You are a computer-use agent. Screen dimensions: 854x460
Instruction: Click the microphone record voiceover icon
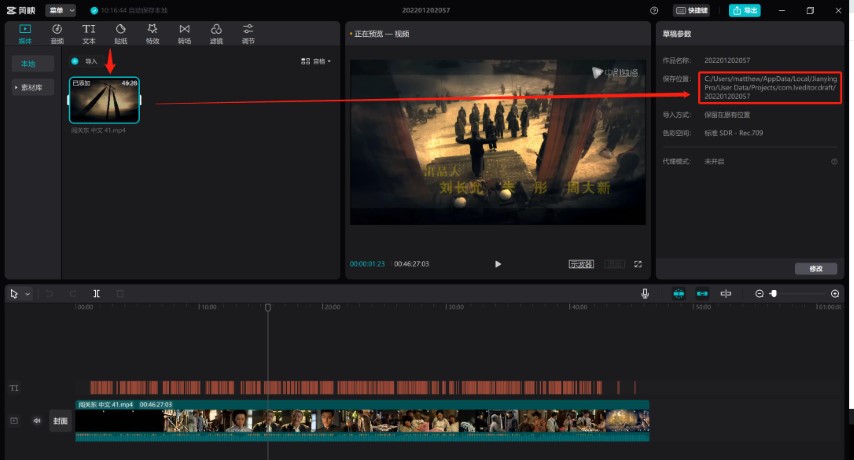(645, 294)
